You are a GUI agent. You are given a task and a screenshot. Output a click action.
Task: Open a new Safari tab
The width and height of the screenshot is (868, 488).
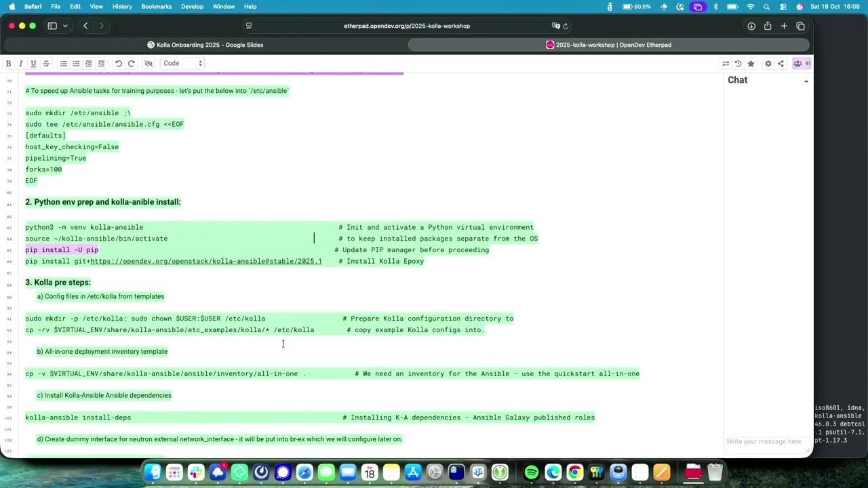(x=784, y=26)
